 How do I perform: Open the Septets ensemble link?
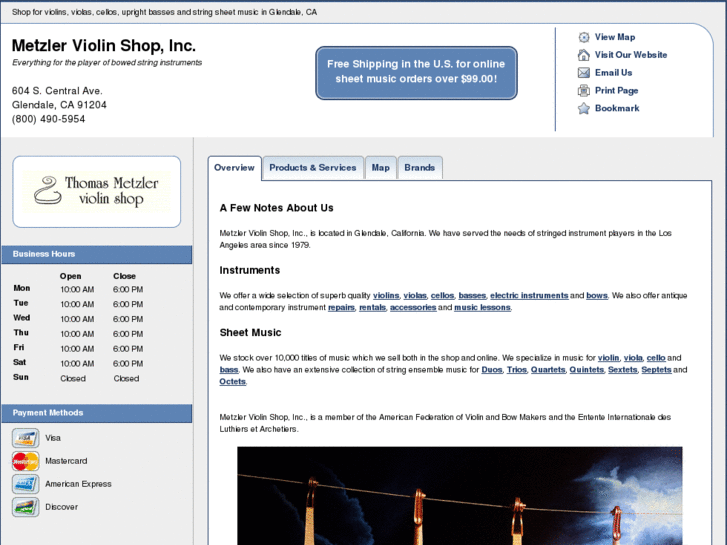coord(657,370)
